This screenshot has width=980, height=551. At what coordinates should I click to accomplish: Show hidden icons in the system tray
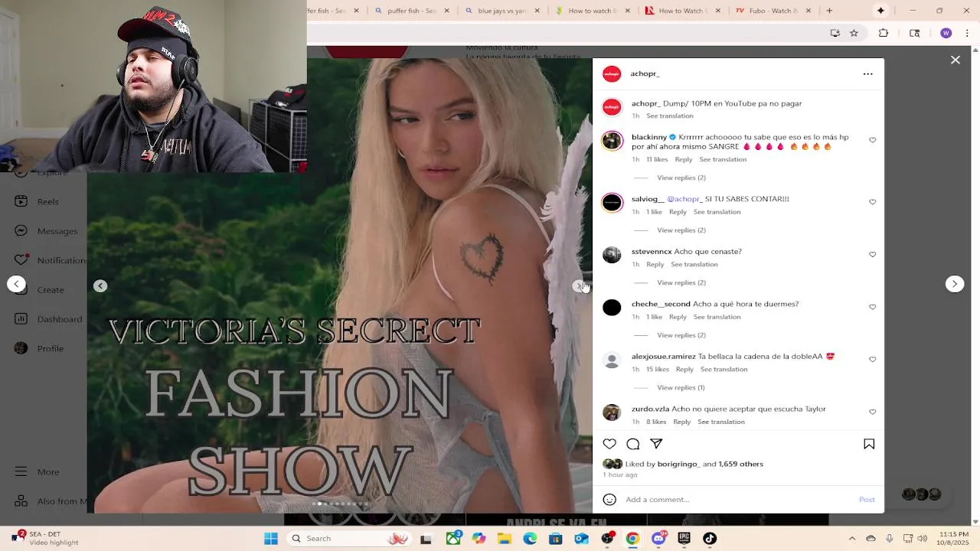852,539
